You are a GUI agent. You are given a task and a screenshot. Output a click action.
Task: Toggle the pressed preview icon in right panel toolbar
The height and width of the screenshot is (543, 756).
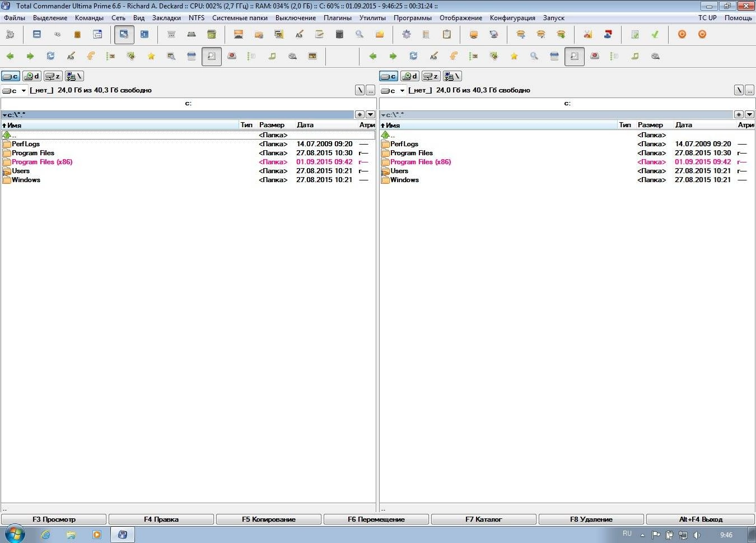point(575,56)
